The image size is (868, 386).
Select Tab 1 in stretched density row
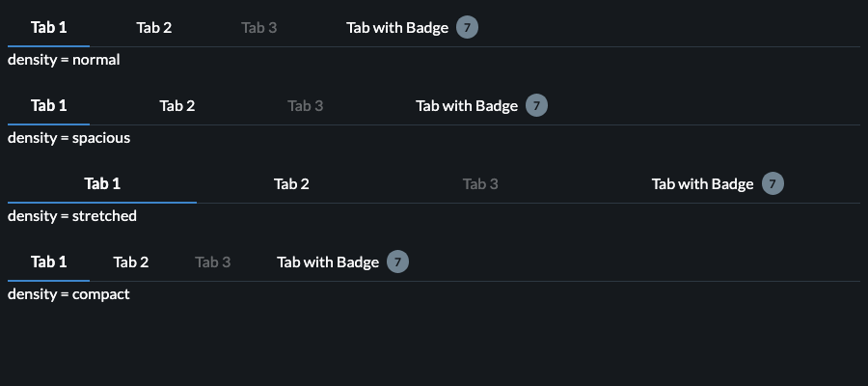pos(102,183)
